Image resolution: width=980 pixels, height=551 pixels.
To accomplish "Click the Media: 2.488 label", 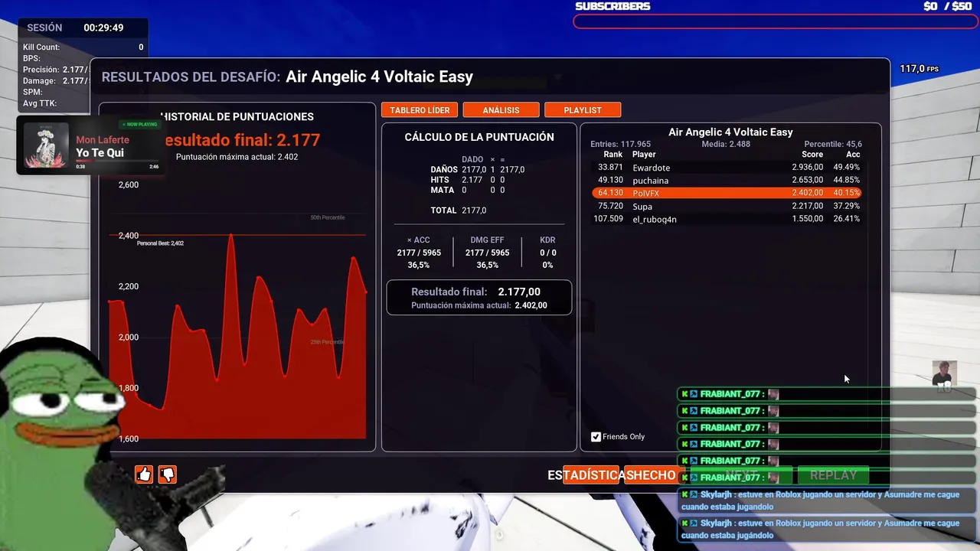I will [726, 144].
